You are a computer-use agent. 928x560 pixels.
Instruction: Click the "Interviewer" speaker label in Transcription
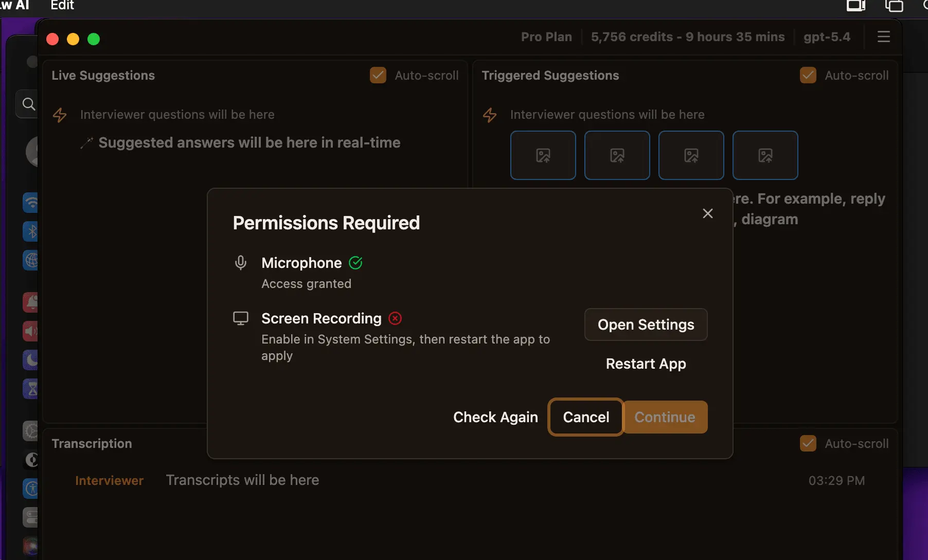109,480
